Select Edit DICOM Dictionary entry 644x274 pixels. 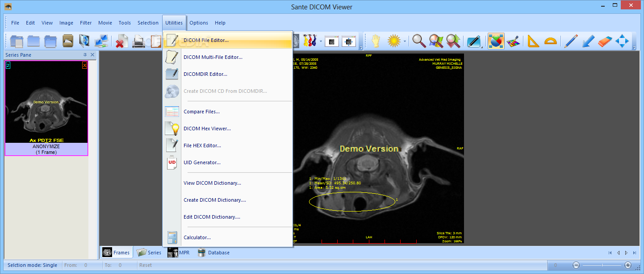[228, 217]
